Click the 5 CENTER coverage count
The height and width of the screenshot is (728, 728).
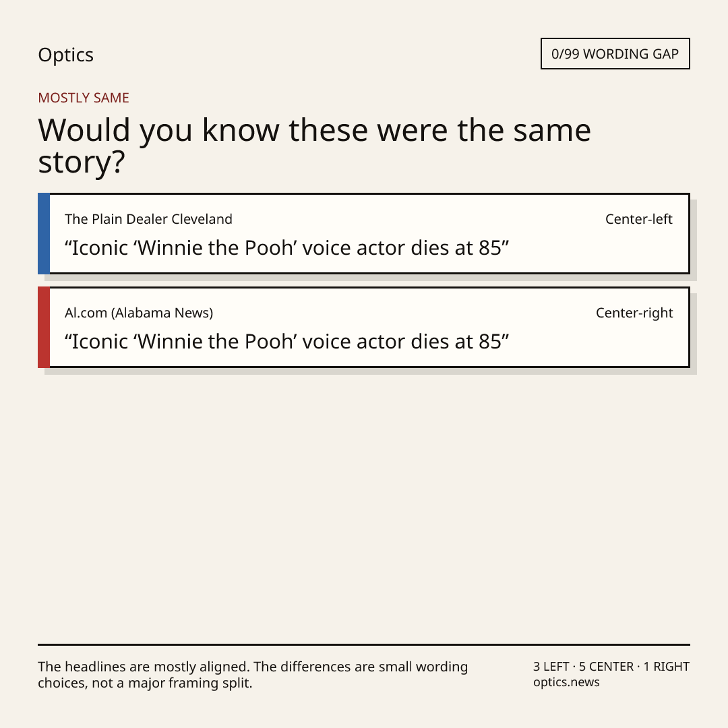[x=606, y=667]
